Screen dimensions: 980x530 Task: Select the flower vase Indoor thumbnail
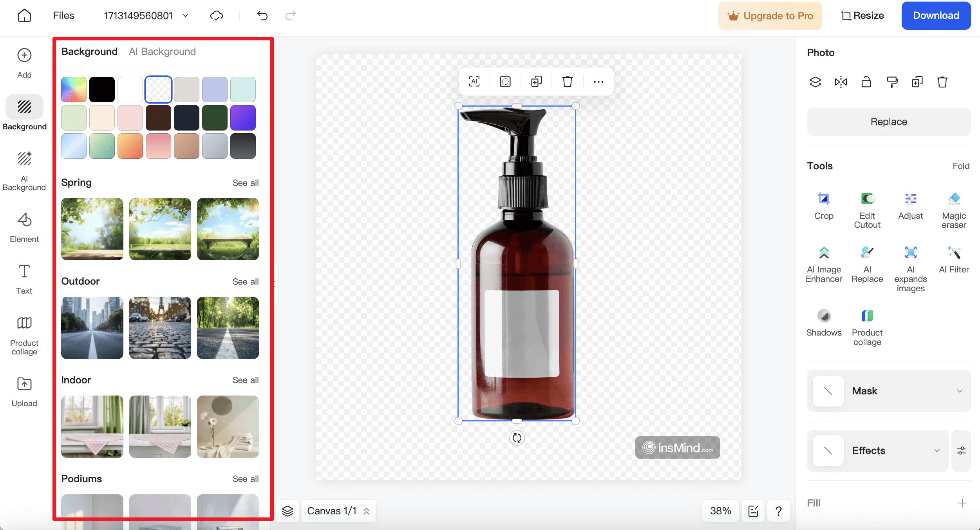pos(228,427)
